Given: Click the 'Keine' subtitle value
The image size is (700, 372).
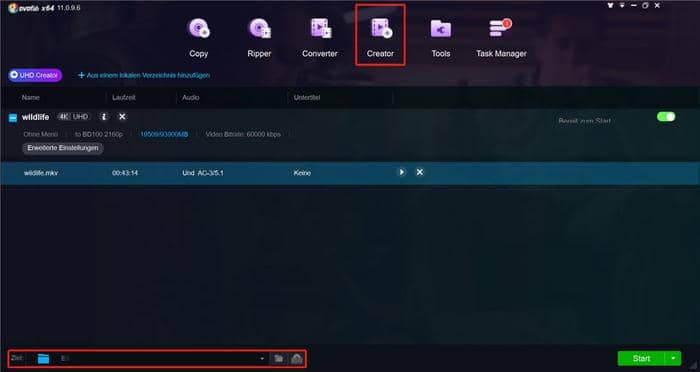Looking at the screenshot, I should (x=302, y=173).
